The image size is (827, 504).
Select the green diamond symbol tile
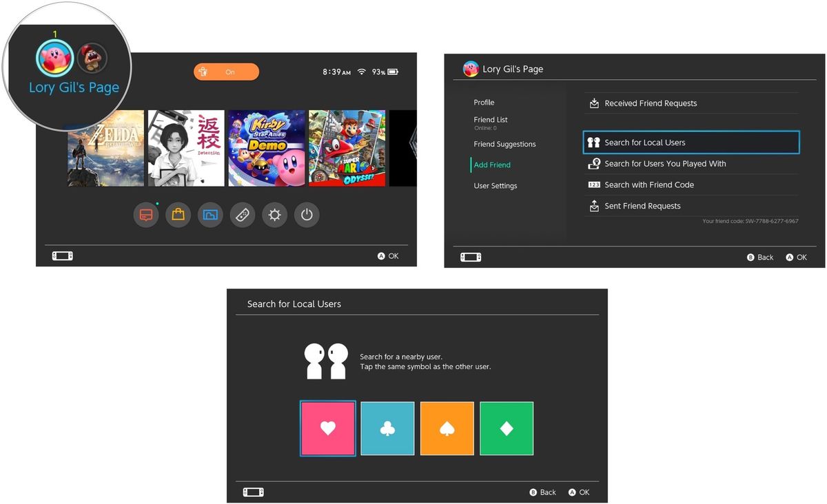click(507, 428)
